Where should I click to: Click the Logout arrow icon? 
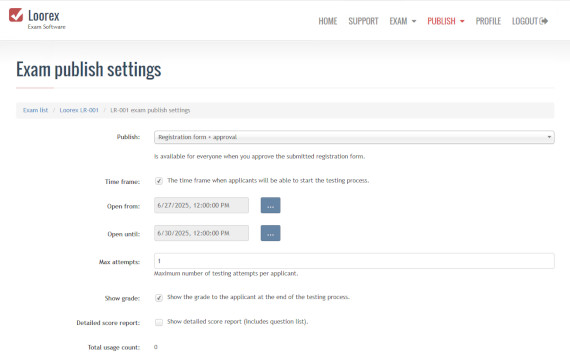pyautogui.click(x=544, y=21)
